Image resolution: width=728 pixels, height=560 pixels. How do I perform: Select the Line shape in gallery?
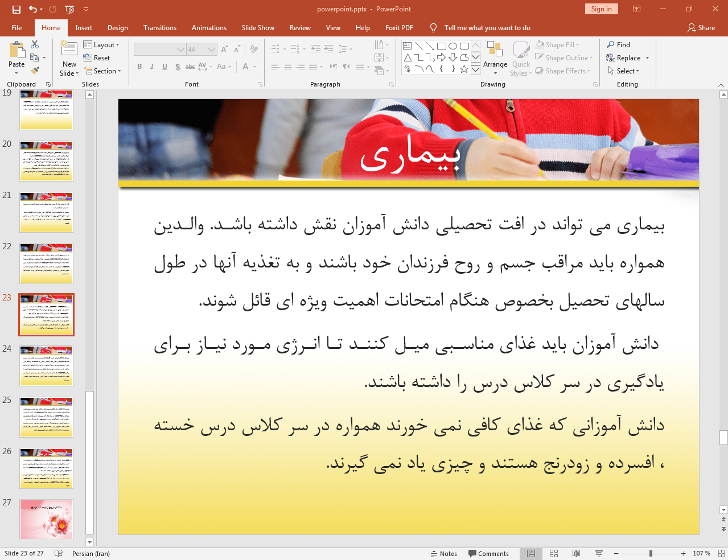point(419,46)
